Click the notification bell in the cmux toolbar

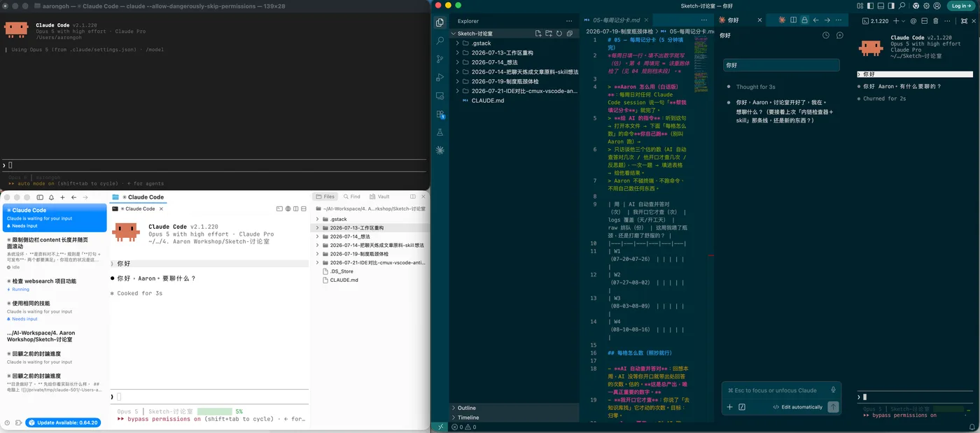tap(51, 197)
